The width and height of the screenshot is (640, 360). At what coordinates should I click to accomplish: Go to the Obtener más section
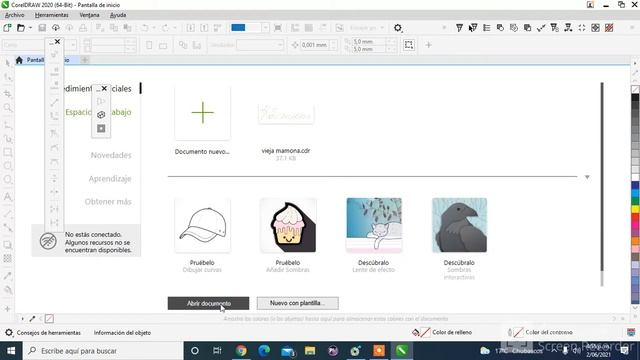(x=108, y=202)
